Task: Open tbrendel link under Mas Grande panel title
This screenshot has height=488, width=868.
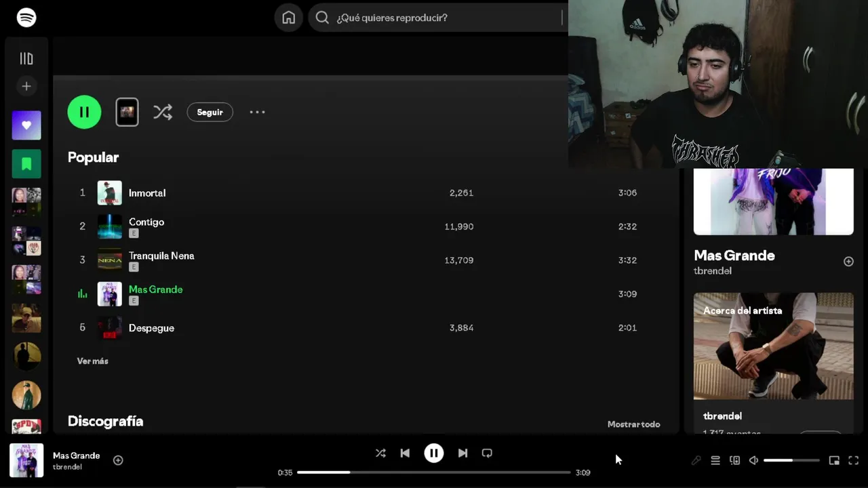Action: (x=712, y=271)
